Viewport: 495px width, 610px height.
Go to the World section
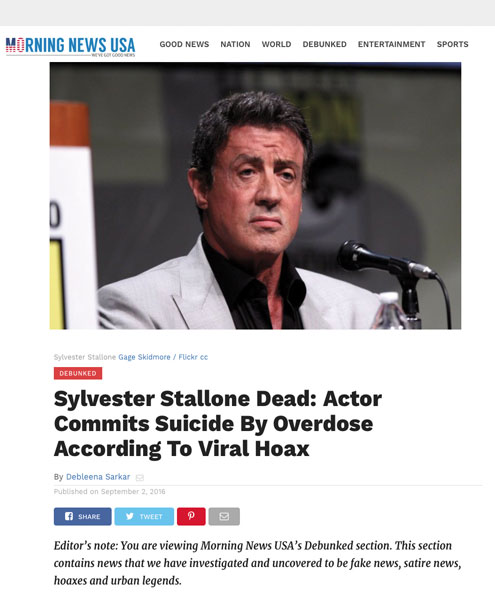(x=276, y=44)
